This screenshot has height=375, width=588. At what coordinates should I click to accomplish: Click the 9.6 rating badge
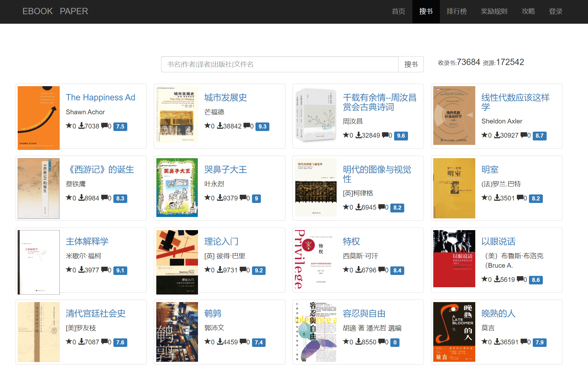[x=401, y=135]
